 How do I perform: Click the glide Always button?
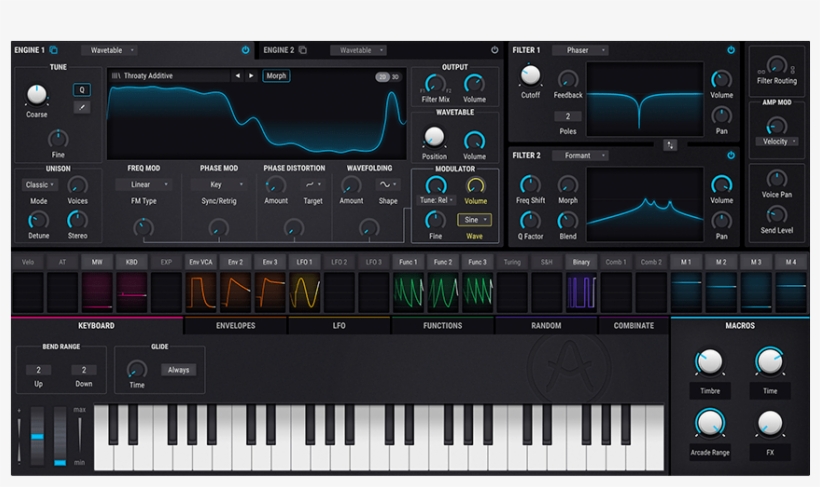coord(179,370)
